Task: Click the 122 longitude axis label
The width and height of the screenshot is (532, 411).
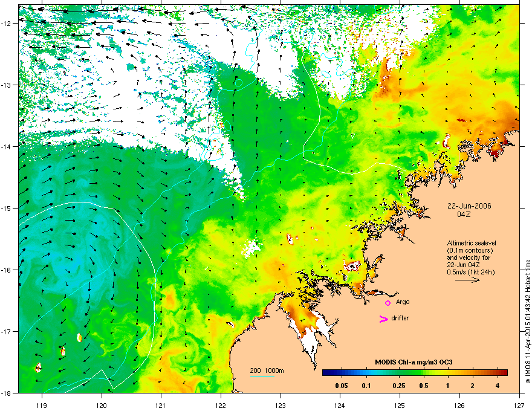Action: point(221,405)
